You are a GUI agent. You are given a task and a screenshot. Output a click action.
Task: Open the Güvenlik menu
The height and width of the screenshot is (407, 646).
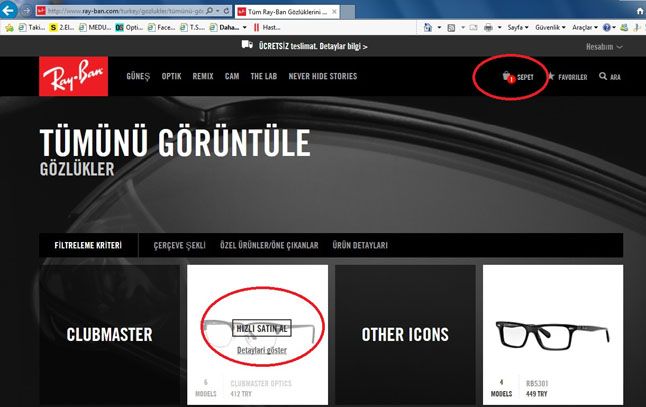(550, 28)
